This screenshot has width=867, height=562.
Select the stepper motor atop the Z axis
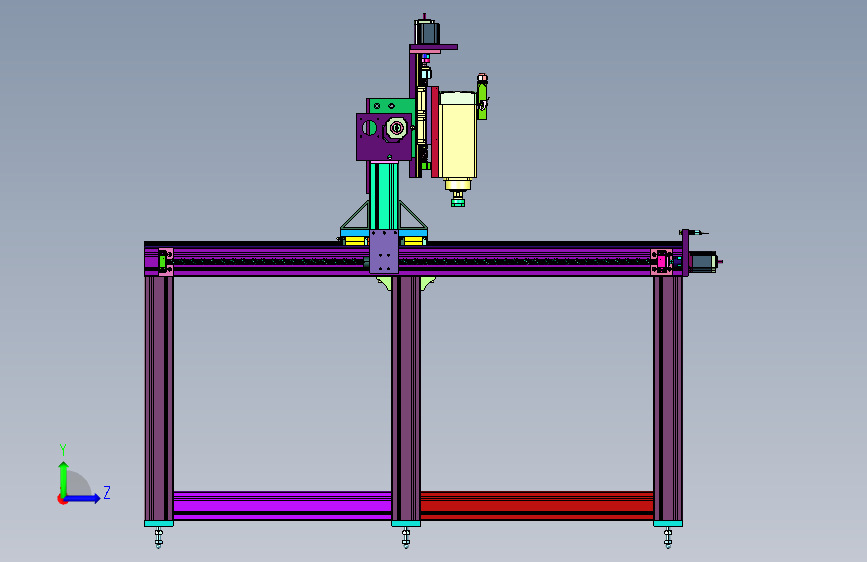[426, 32]
